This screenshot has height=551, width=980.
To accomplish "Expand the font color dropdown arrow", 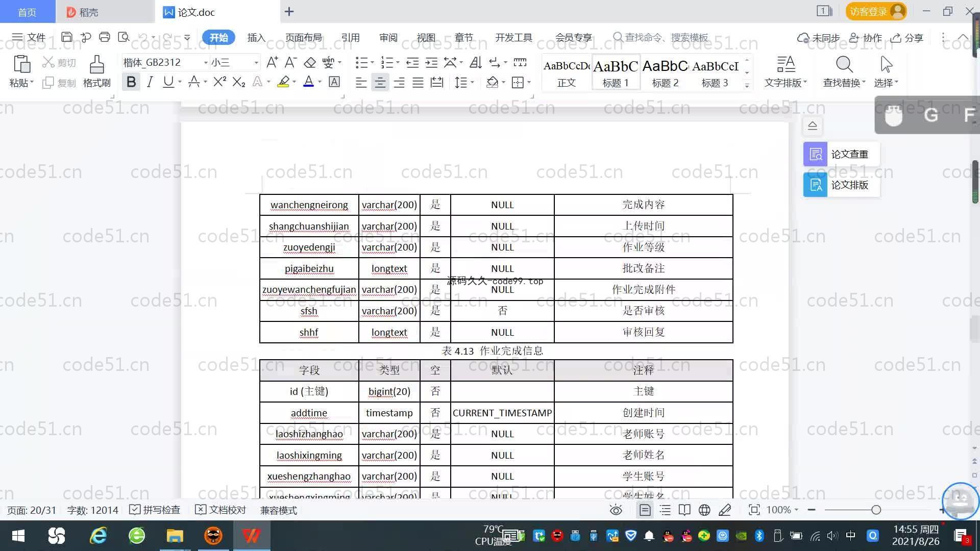I will click(x=320, y=82).
